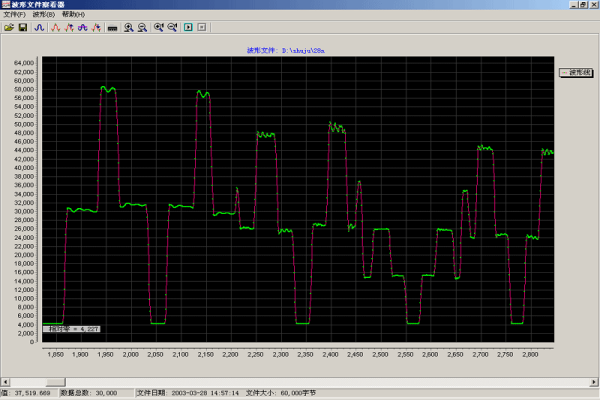Open the 波形(B) menu
The image size is (600, 400).
[43, 15]
